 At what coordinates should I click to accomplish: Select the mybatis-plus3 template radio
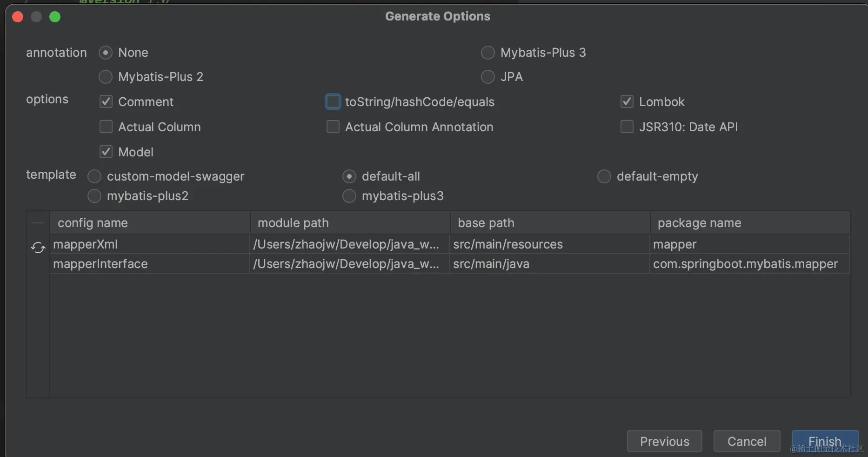tap(349, 196)
